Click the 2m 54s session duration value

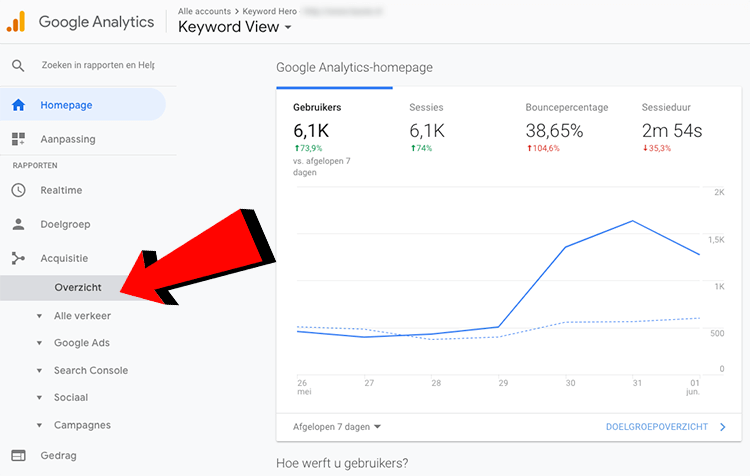672,131
